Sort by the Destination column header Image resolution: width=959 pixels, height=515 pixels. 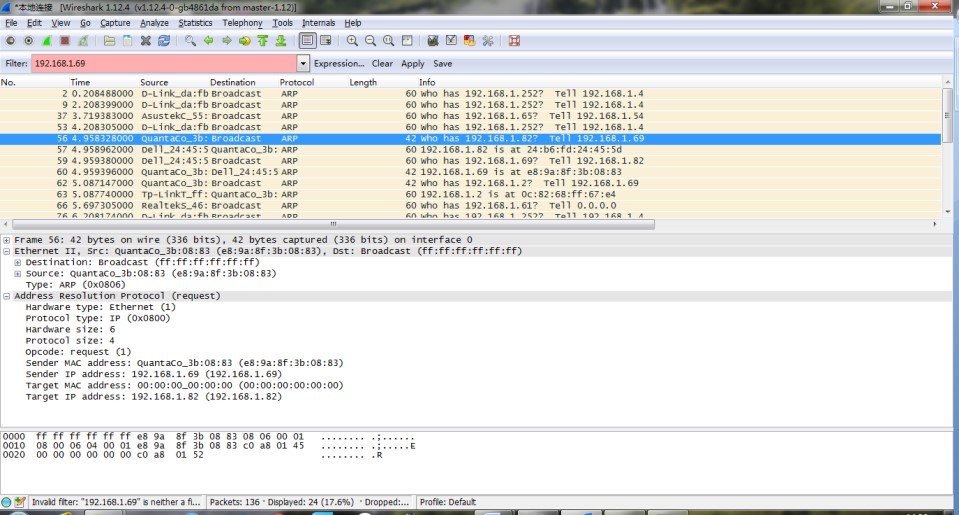(232, 82)
